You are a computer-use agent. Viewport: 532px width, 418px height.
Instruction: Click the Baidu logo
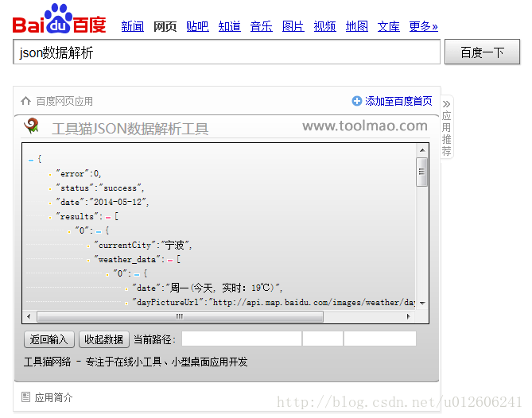[60, 19]
